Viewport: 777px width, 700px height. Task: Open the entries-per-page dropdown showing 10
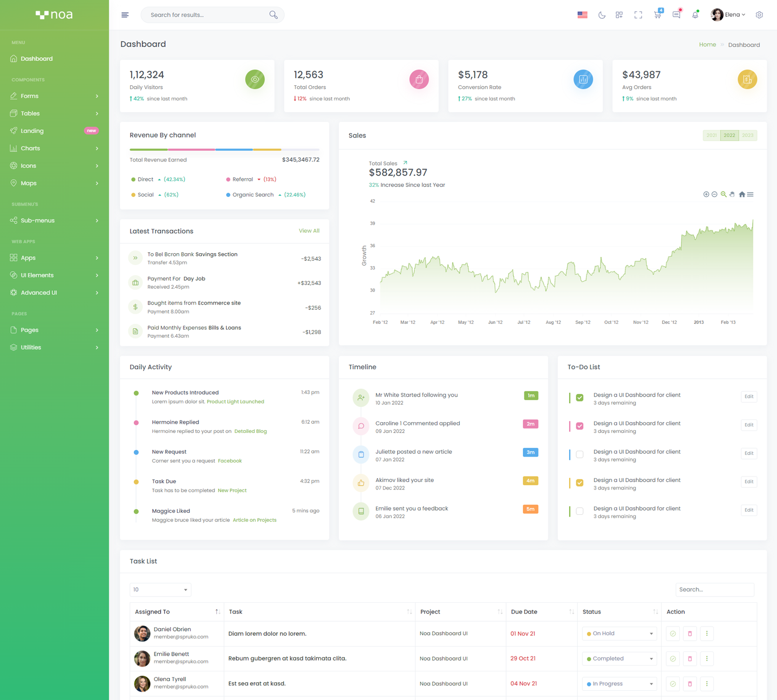point(160,590)
